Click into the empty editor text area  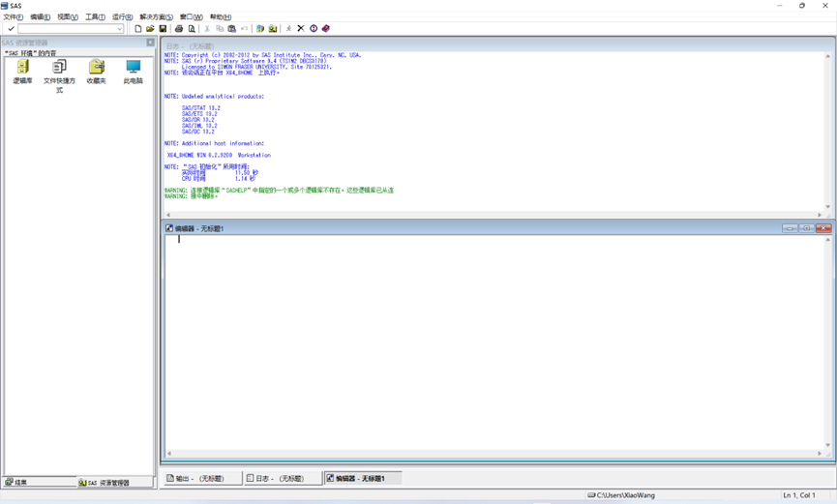pyautogui.click(x=493, y=341)
